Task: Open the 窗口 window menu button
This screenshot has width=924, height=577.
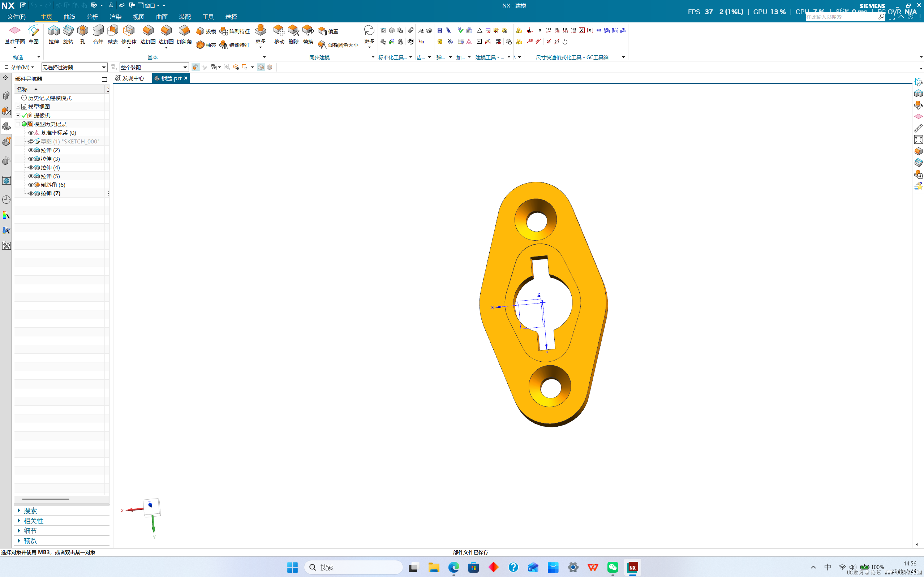Action: (149, 5)
